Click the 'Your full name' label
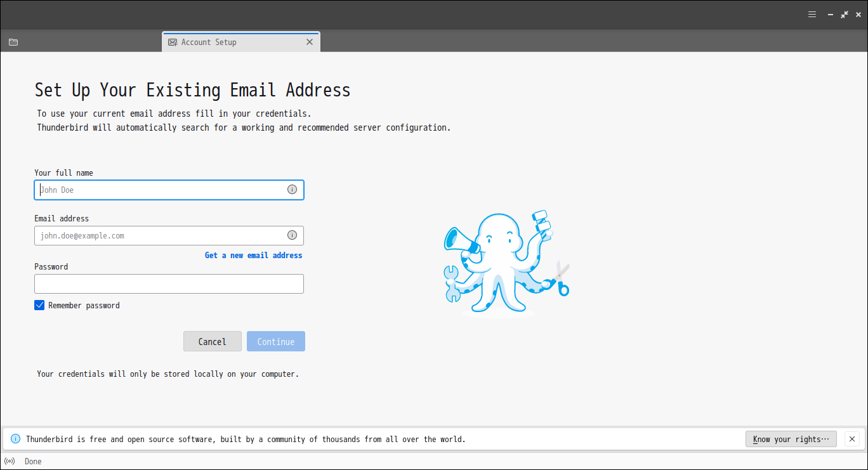 pyautogui.click(x=63, y=173)
